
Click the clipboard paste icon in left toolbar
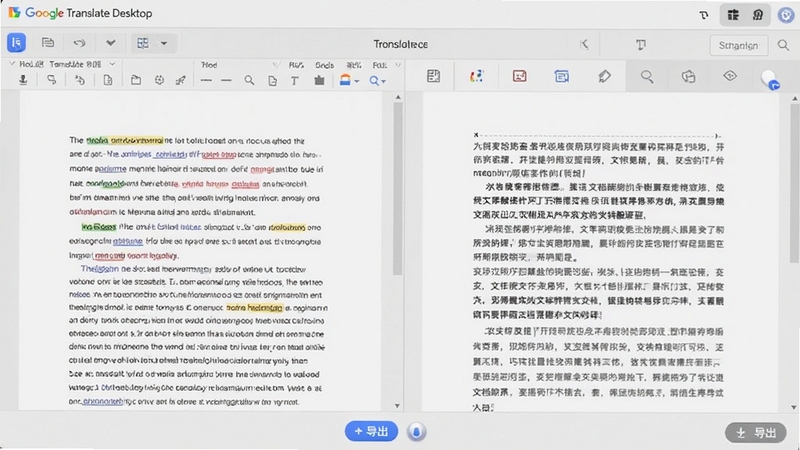click(319, 80)
